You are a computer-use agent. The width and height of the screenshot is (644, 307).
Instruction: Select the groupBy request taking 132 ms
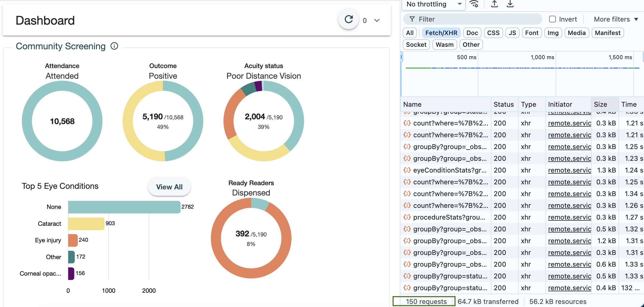pyautogui.click(x=522, y=288)
